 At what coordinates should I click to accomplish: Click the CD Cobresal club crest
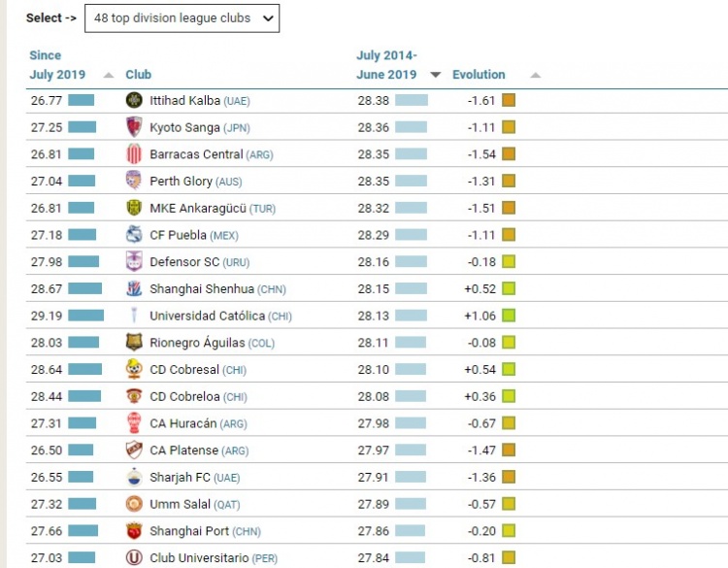(x=134, y=369)
